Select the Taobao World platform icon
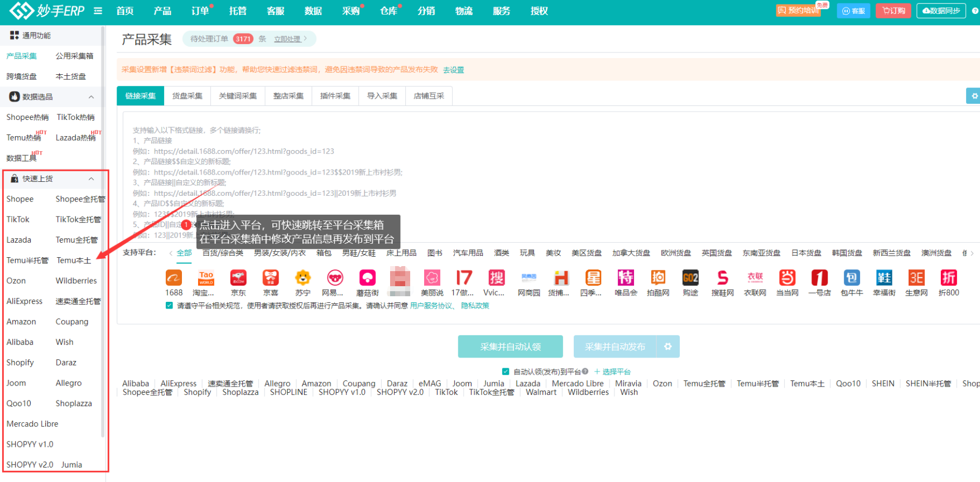This screenshot has height=482, width=980. tap(206, 277)
